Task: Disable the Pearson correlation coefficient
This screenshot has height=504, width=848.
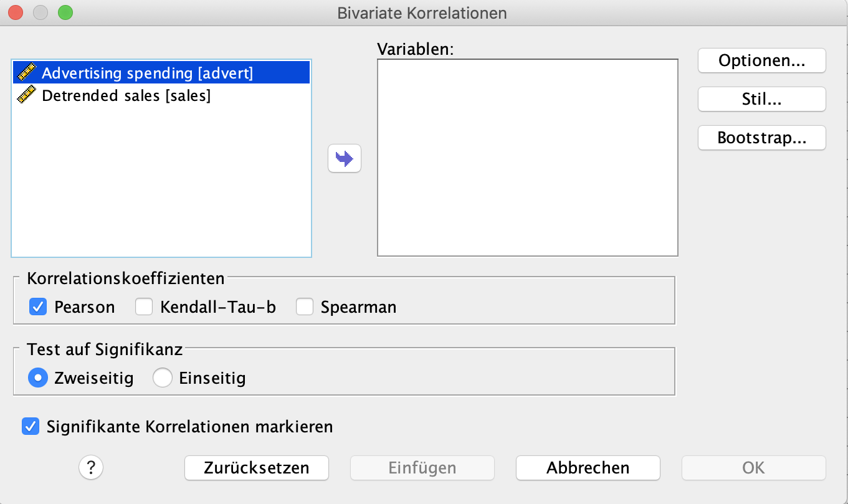Action: point(37,307)
